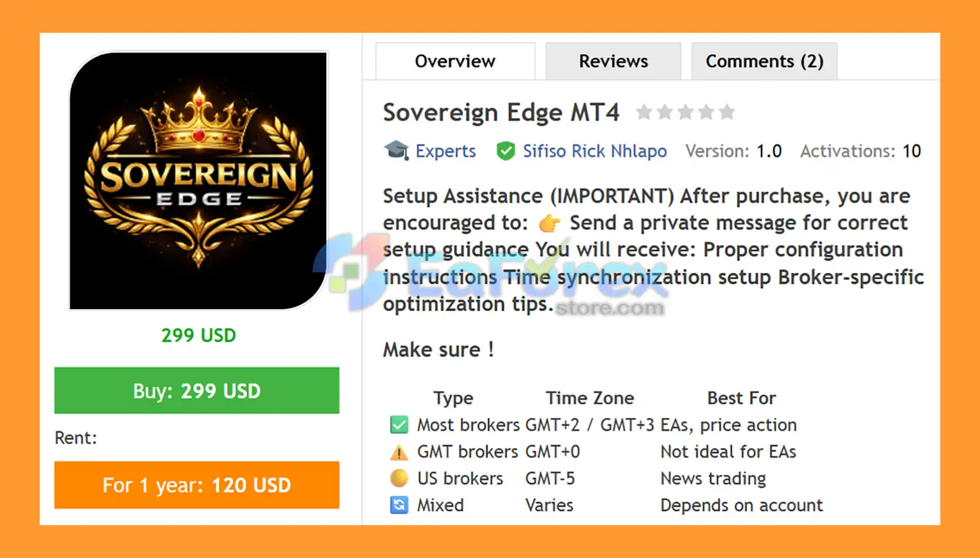Click the pointing hand emoji icon
980x558 pixels.
(x=549, y=223)
